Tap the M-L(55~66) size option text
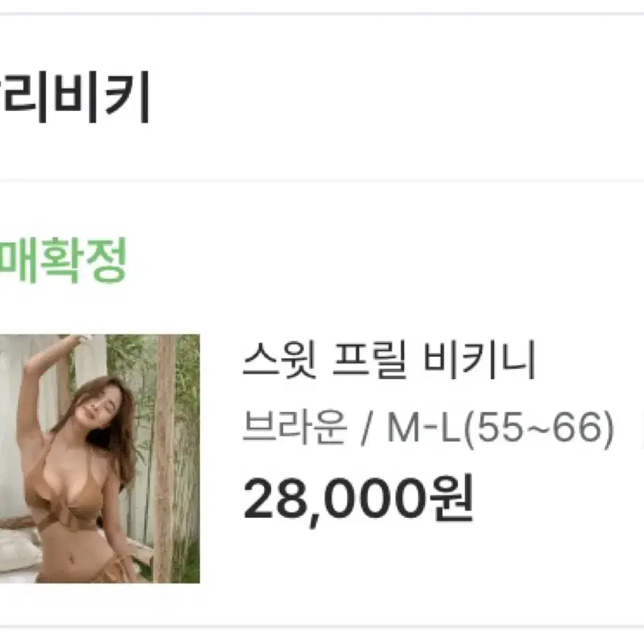This screenshot has width=644, height=644. 500,428
